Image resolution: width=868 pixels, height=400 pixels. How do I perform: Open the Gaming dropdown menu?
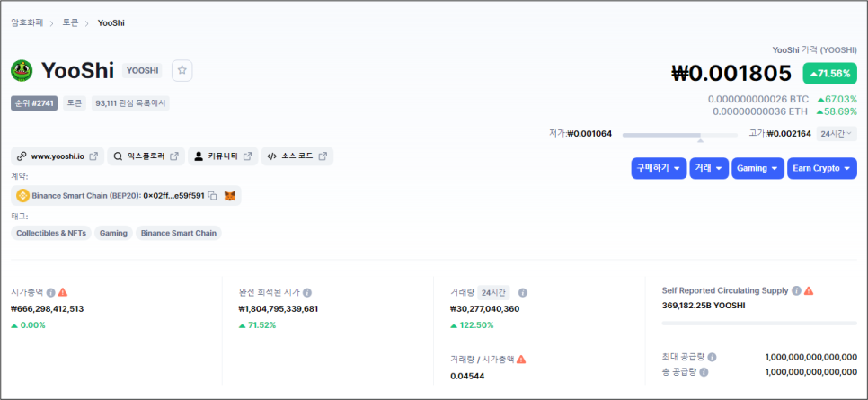(757, 168)
